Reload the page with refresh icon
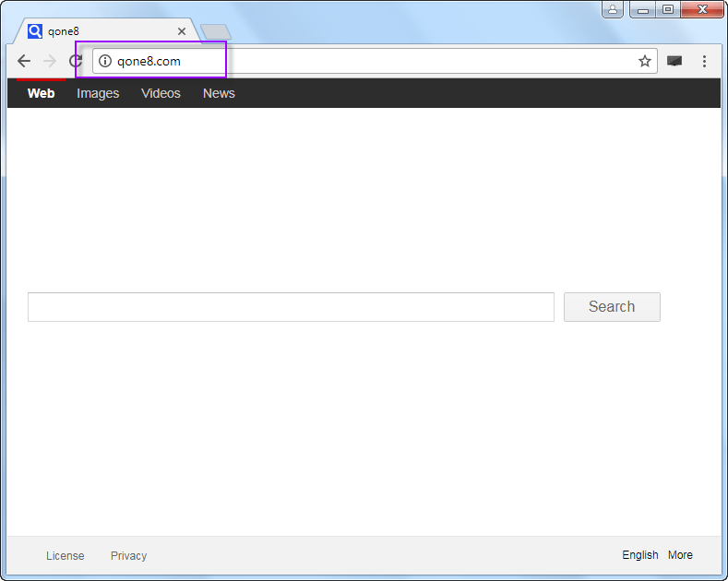The height and width of the screenshot is (581, 728). tap(76, 61)
